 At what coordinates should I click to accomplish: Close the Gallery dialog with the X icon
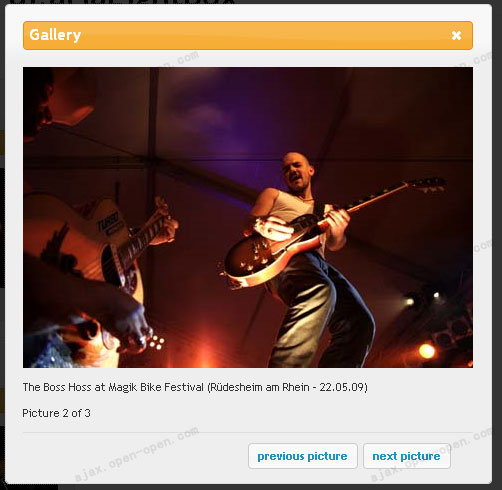point(456,35)
